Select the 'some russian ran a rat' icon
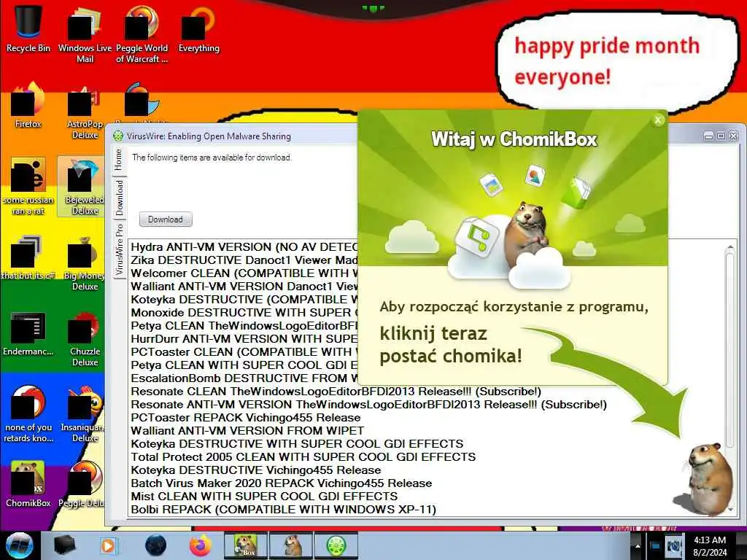This screenshot has width=747, height=560. 28,186
